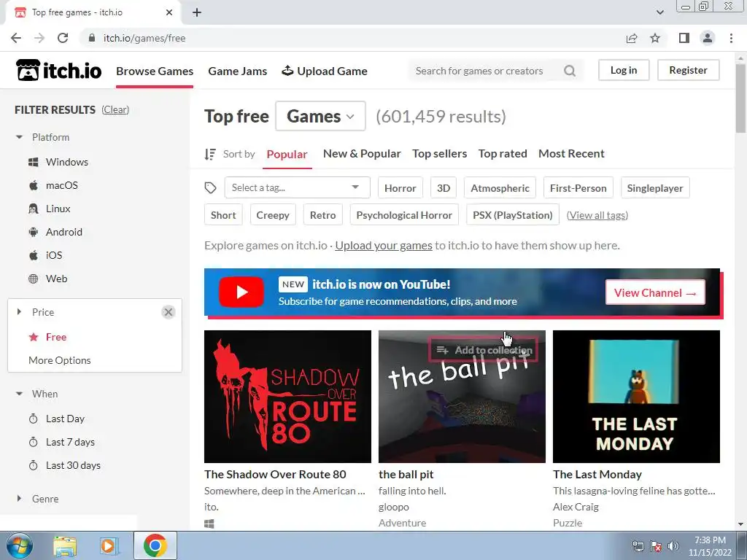Open View all tags link
The image size is (747, 560).
tap(597, 215)
